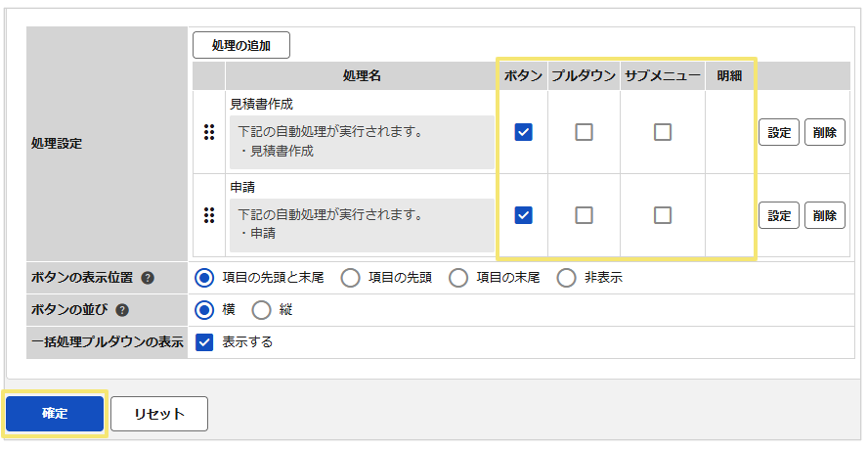Check プルダウン checkbox for 申請

(584, 215)
